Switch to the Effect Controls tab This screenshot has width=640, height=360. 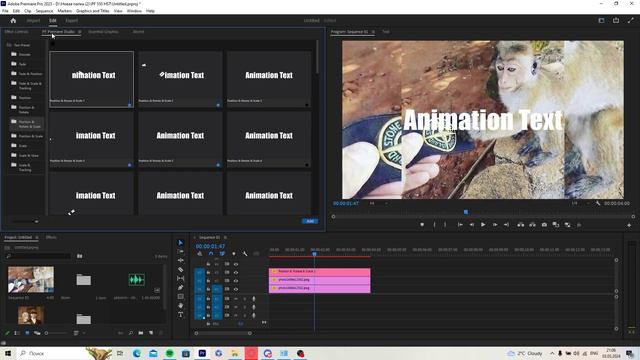[16, 31]
